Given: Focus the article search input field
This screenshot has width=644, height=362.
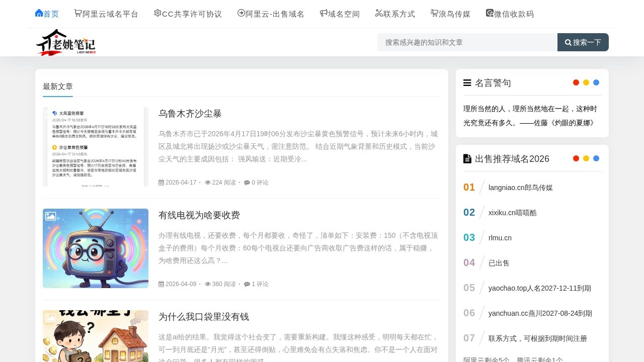Looking at the screenshot, I should [x=467, y=42].
